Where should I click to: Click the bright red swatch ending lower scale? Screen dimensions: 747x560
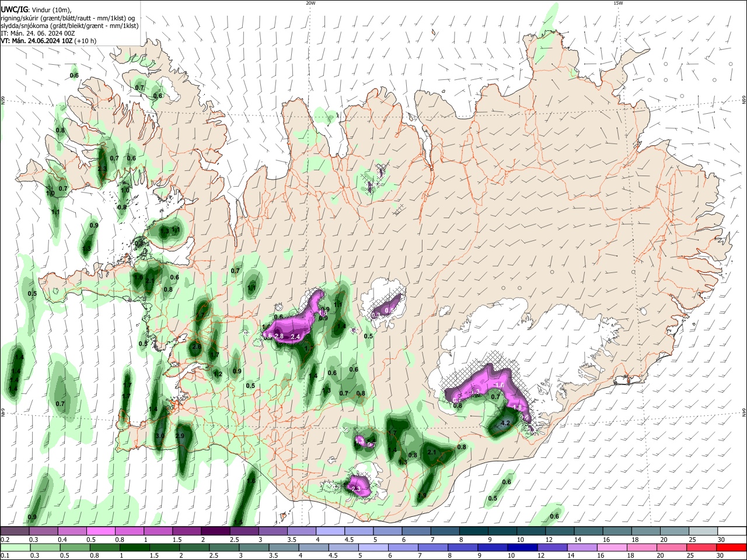pyautogui.click(x=732, y=548)
